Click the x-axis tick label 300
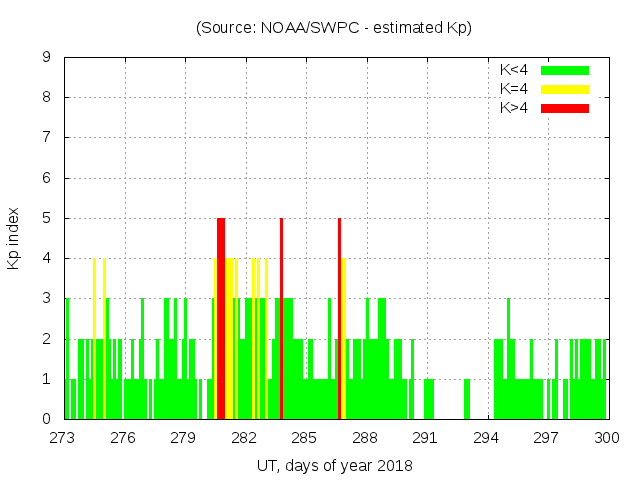Image resolution: width=640 pixels, height=480 pixels. [607, 438]
